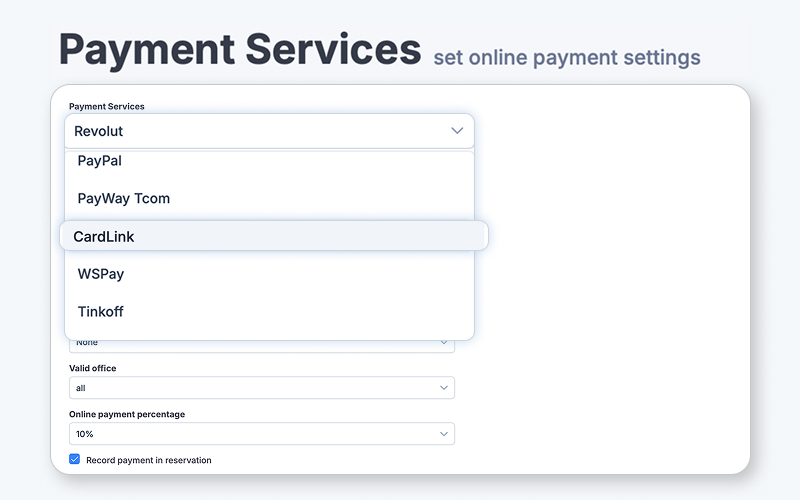
Task: Click the Record payment in reservation label
Action: tap(149, 460)
